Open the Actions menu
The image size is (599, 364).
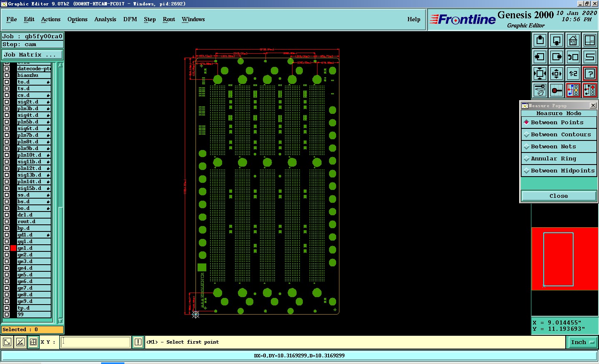pyautogui.click(x=51, y=20)
